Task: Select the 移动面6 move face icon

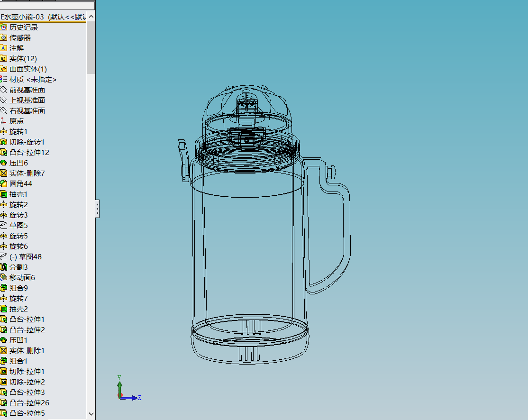Action: [x=4, y=277]
